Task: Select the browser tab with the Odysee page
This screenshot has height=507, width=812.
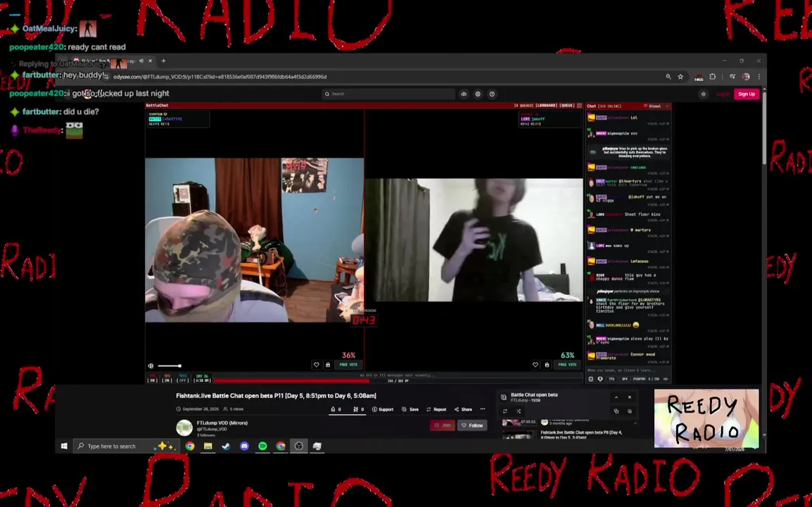Action: (111, 61)
